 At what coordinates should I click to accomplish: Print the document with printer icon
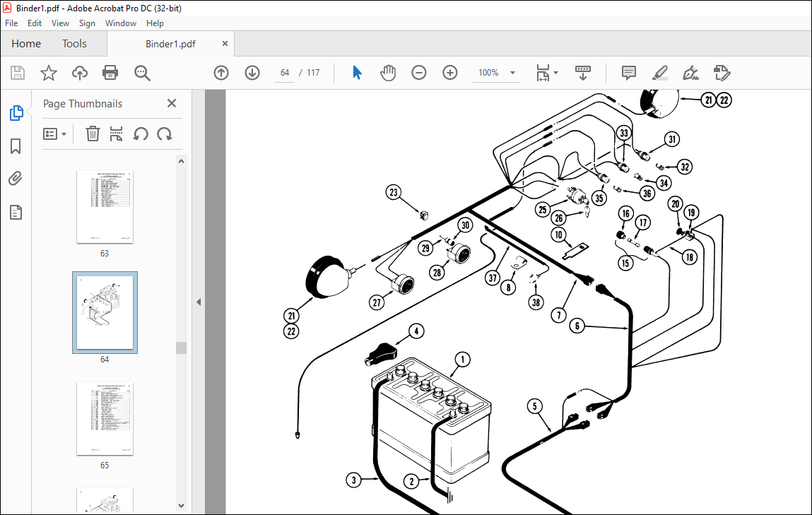pos(110,73)
